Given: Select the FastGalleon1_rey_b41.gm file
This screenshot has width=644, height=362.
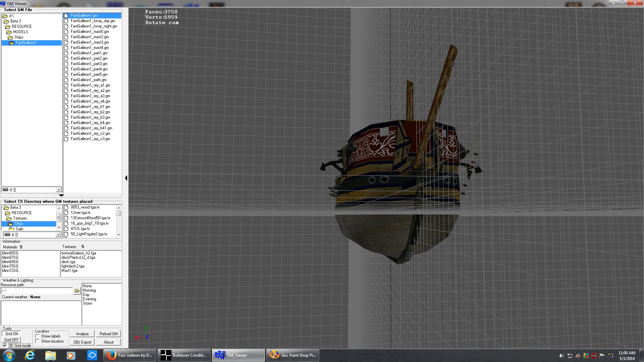Looking at the screenshot, I should click(91, 128).
